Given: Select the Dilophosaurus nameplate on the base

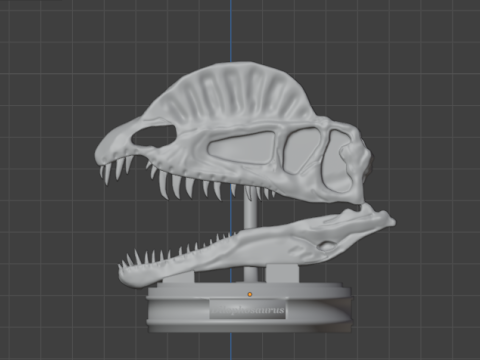Looking at the screenshot, I should (x=247, y=310).
